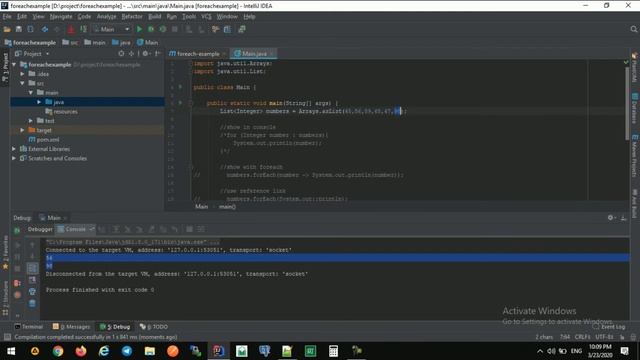
Task: Toggle Database tool window on right edge
Action: [x=635, y=108]
